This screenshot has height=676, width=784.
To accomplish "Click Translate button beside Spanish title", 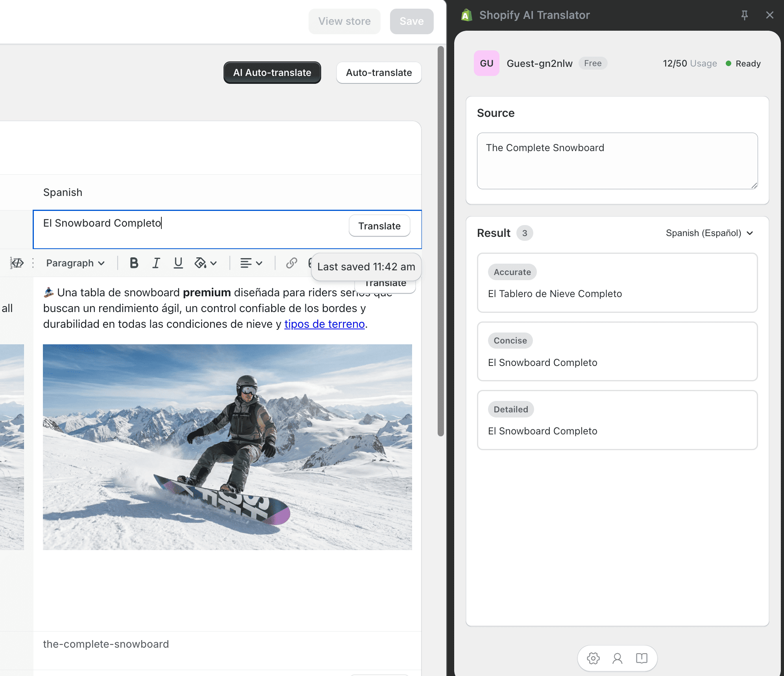I will point(379,226).
